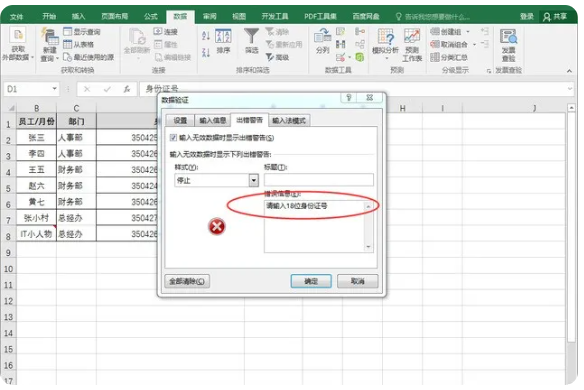This screenshot has height=390, width=584.
Task: Click 取消 (Cancel) button in dialog
Action: (358, 281)
